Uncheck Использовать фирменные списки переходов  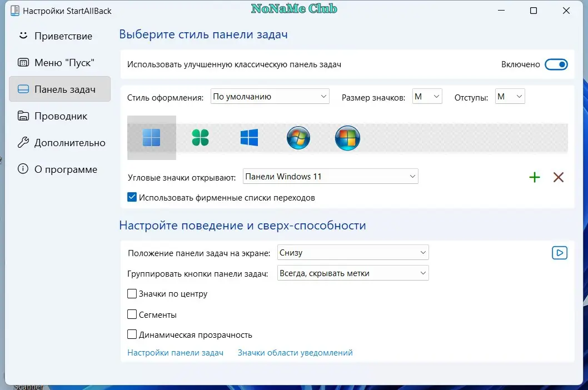click(x=132, y=197)
